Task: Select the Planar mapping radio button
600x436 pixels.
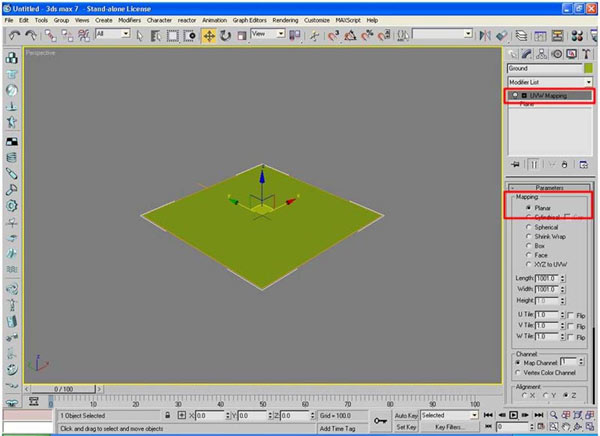Action: 528,208
